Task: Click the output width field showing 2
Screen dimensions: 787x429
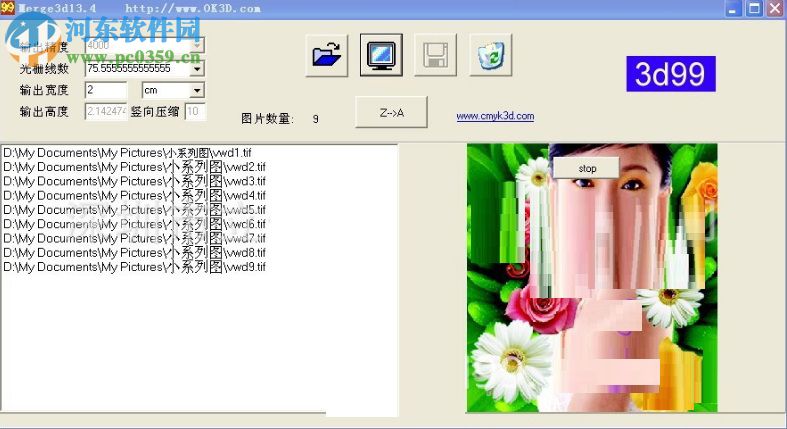Action: tap(106, 90)
